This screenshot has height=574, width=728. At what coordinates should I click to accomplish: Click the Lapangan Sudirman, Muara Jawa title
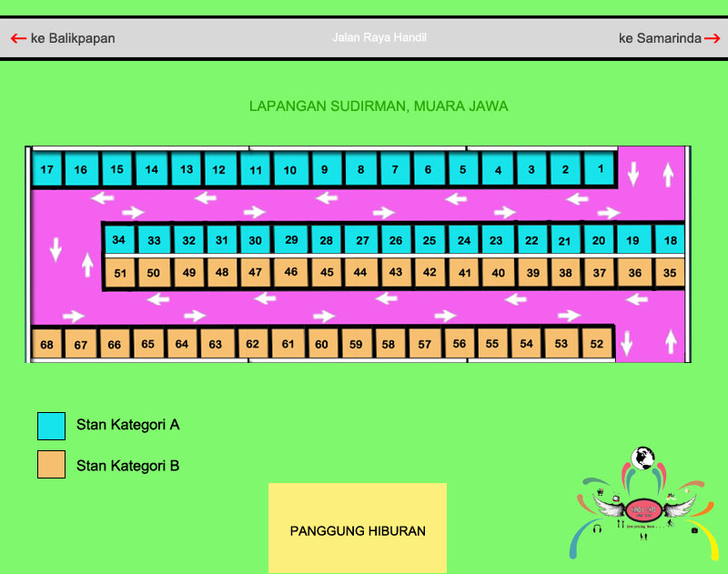click(x=379, y=106)
